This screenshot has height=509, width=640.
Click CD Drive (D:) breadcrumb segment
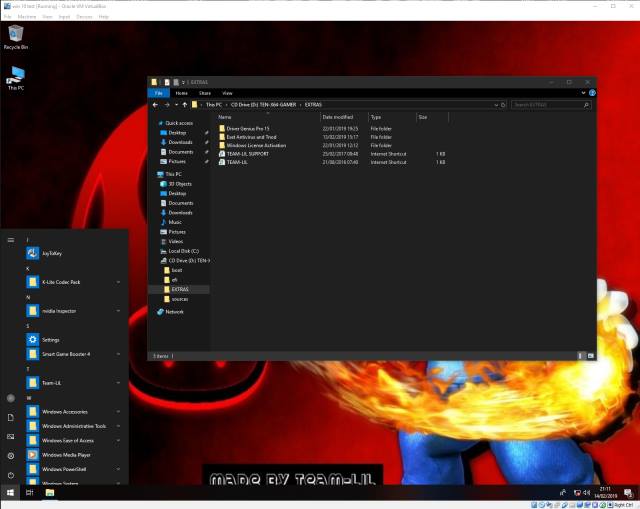(264, 105)
